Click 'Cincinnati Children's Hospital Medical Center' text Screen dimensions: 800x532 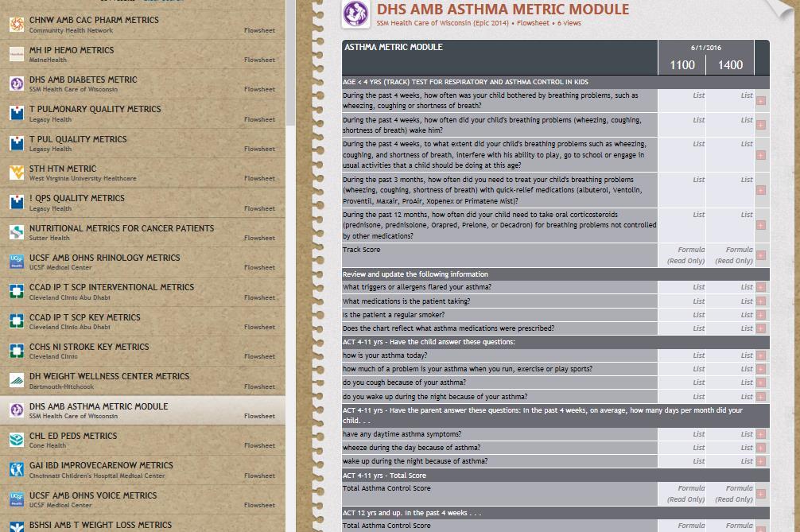tap(97, 476)
